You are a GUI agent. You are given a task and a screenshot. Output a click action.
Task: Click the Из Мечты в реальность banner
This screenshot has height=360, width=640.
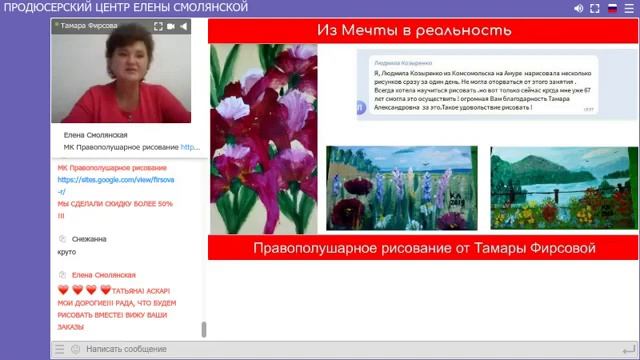[423, 31]
